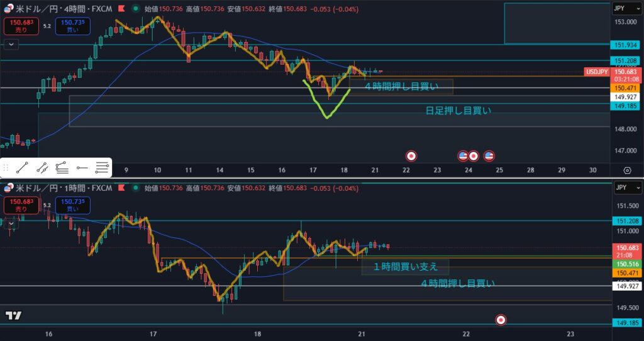Choose the line-with-midpoints tool in floating toolbar

point(42,167)
